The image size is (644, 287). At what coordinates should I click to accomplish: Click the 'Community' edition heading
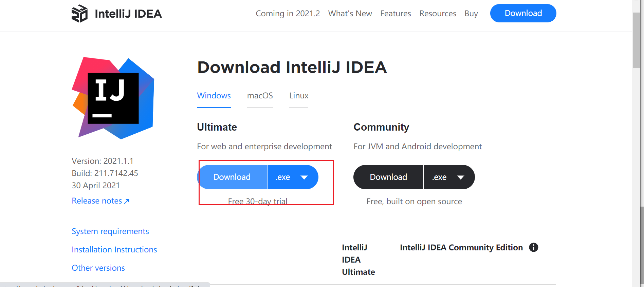coord(381,127)
